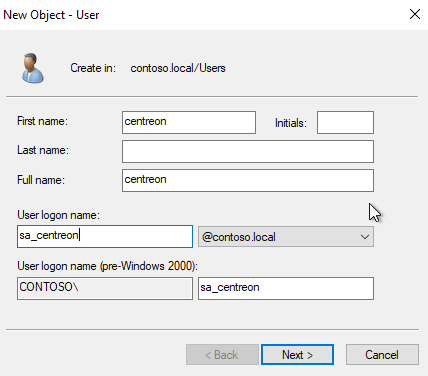This screenshot has height=376, width=428.
Task: Close the New Object - User dialog
Action: (x=415, y=14)
